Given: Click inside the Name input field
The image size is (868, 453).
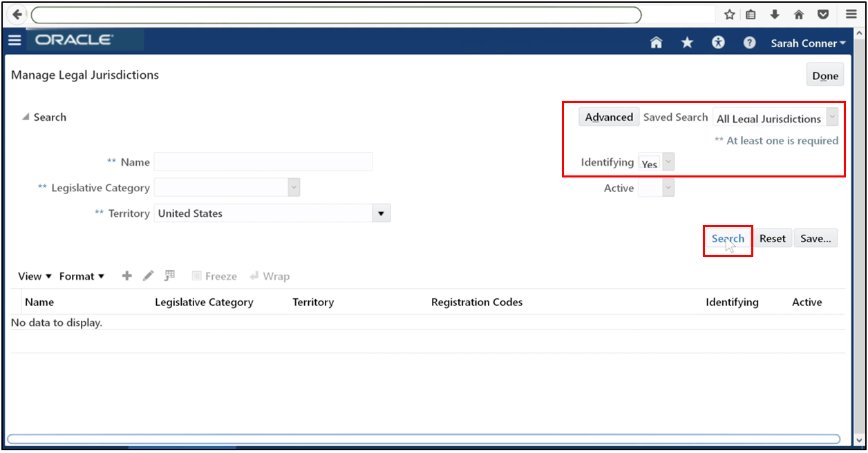Looking at the screenshot, I should (263, 162).
